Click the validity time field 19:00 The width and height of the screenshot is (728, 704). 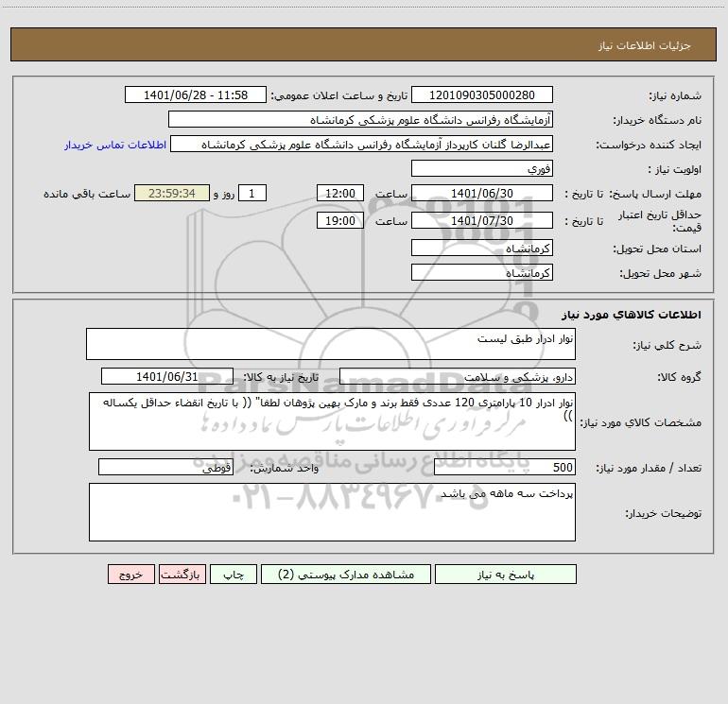click(339, 220)
